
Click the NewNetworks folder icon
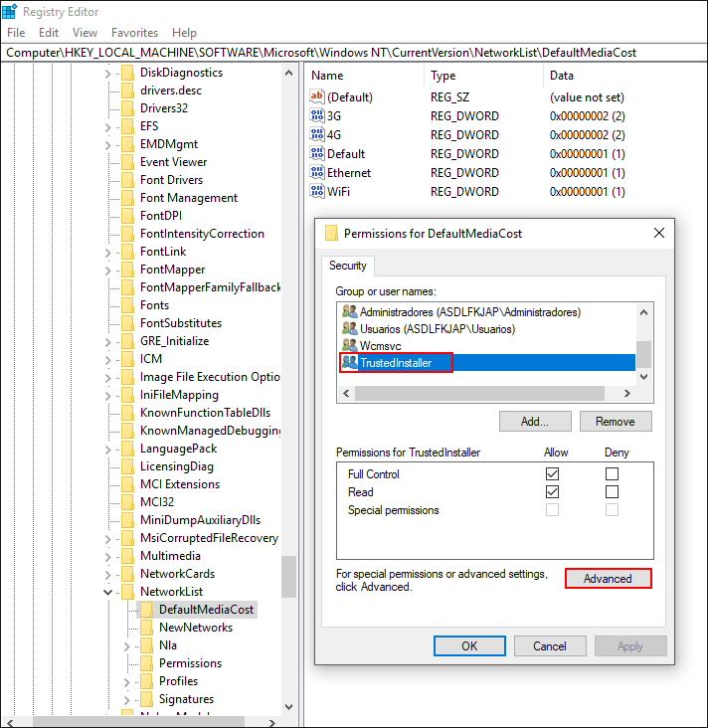pos(146,628)
